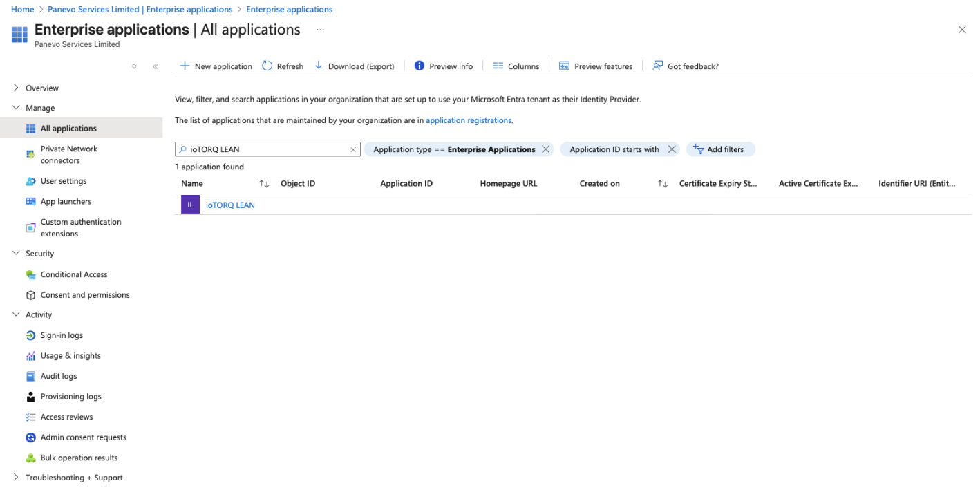Open the ioTORQ LEAN application link
The width and height of the screenshot is (980, 499).
tap(230, 205)
